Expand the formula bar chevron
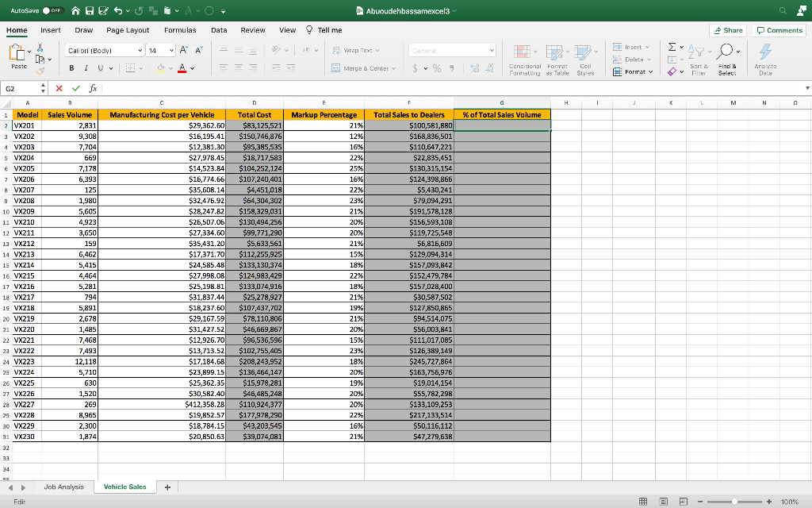The width and height of the screenshot is (812, 508). coord(806,88)
